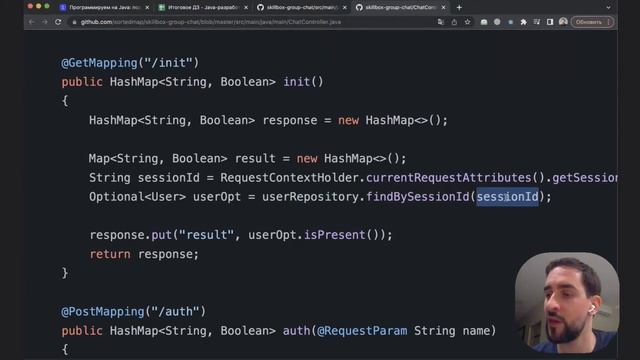Go forward to the next page
This screenshot has width=640, height=360.
coord(44,22)
